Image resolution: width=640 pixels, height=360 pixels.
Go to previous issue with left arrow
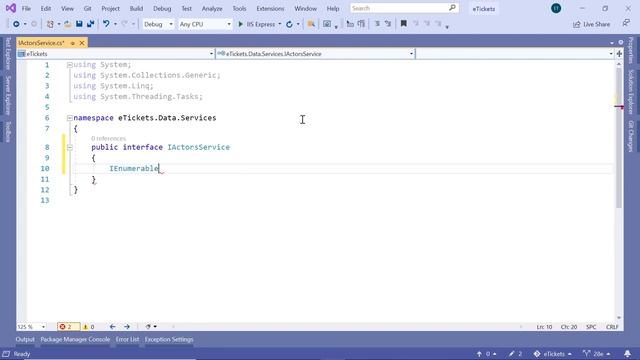point(112,327)
